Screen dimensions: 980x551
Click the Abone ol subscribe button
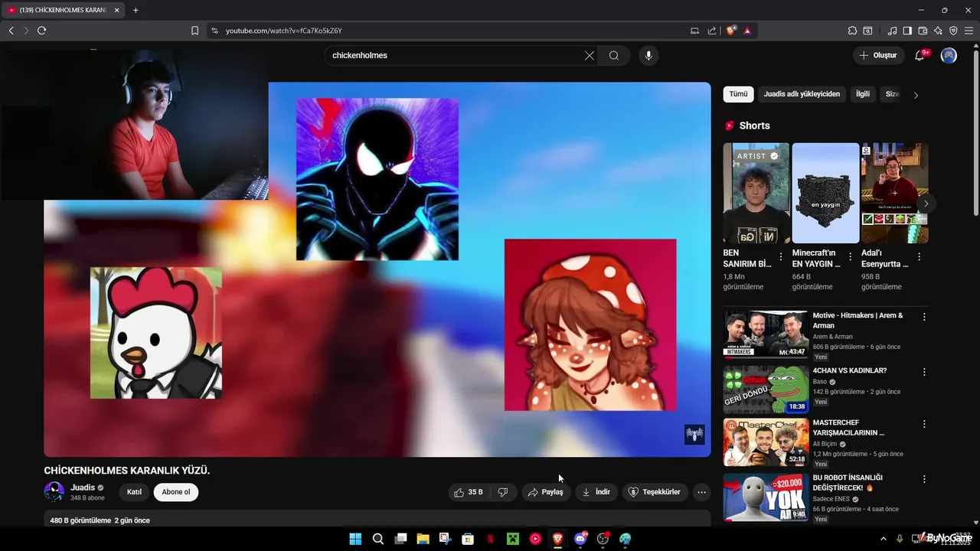point(176,492)
